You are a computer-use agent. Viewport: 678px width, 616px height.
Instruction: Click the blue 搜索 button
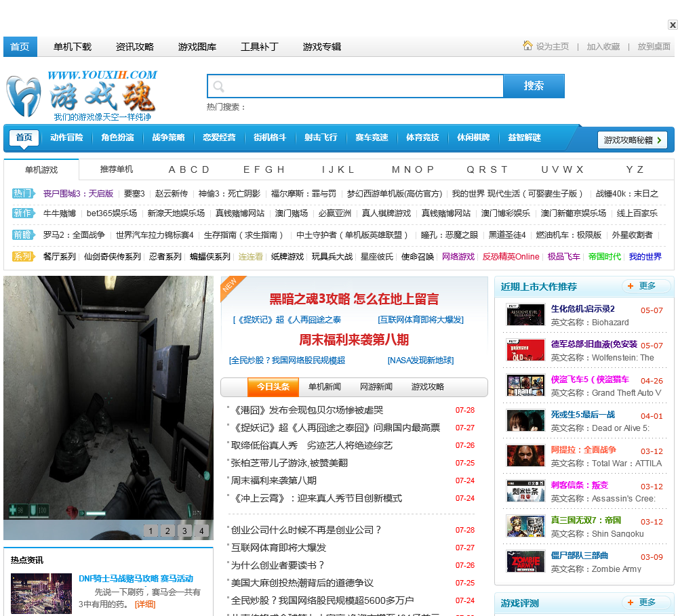(x=534, y=86)
